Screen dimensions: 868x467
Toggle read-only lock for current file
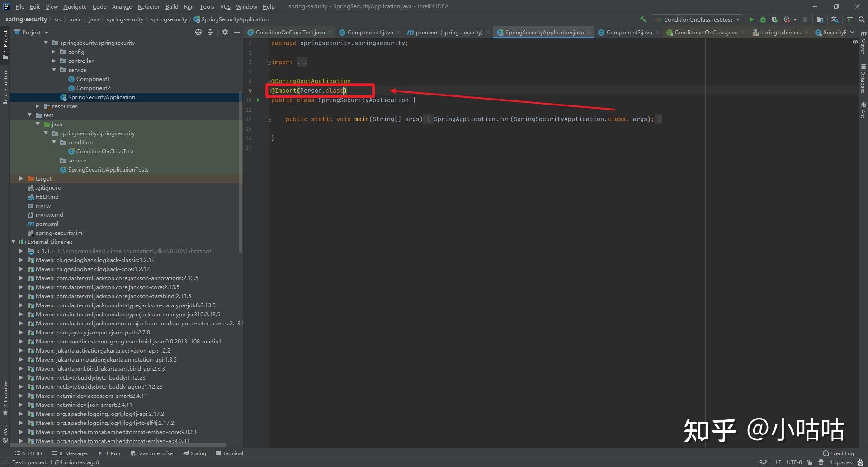[x=809, y=462]
